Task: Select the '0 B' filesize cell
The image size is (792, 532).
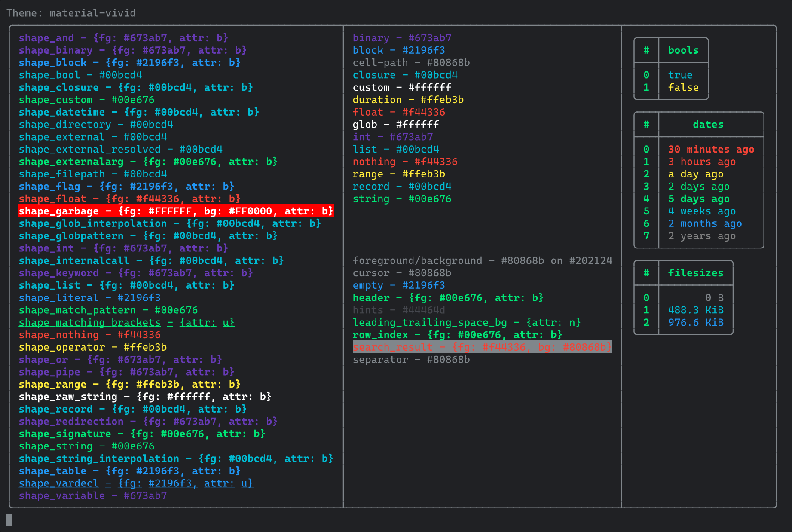Action: click(714, 298)
